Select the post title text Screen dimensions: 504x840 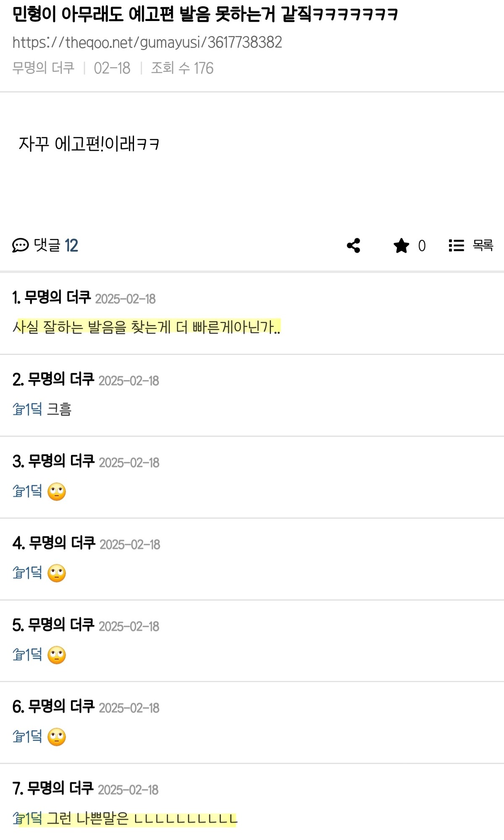[205, 14]
